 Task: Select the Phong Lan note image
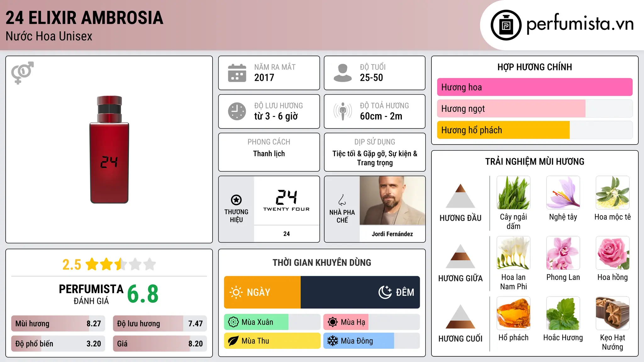click(x=563, y=253)
